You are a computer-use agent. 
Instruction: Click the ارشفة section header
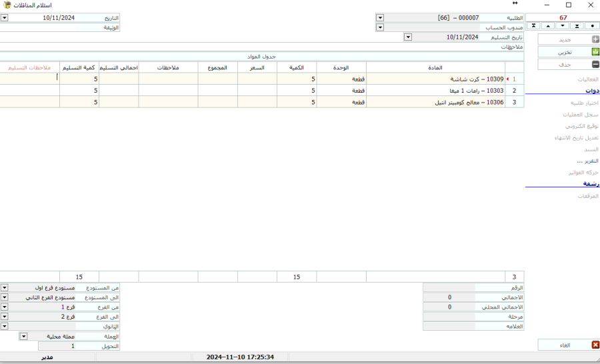(x=591, y=184)
